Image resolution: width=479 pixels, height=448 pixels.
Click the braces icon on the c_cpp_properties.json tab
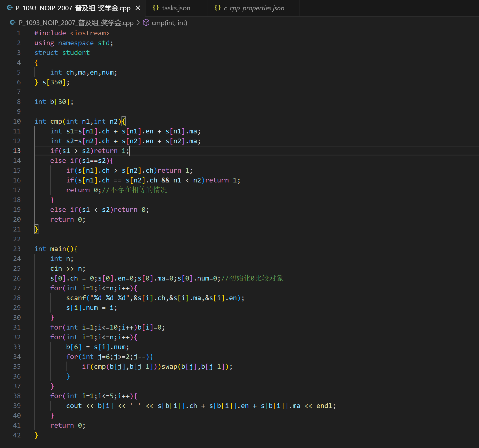(x=217, y=8)
